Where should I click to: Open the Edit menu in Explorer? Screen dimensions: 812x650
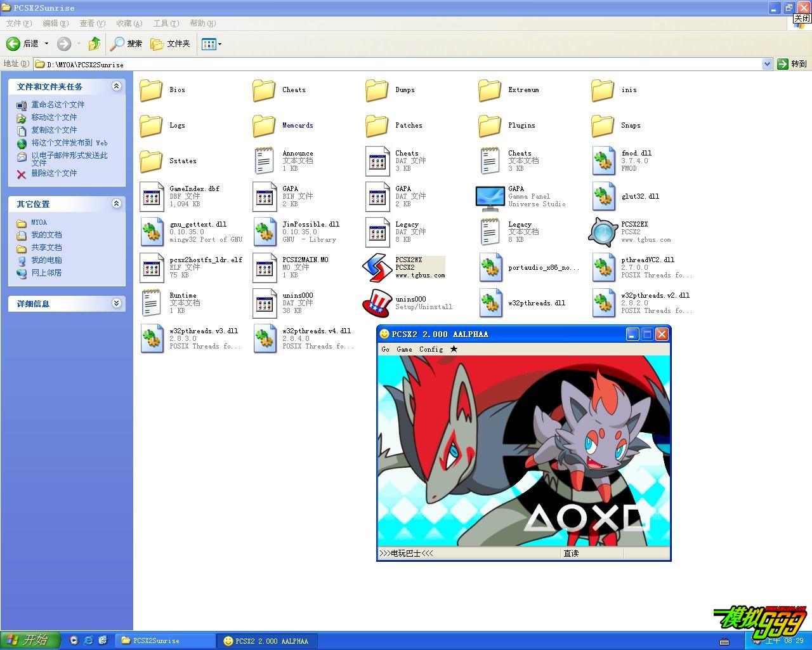(55, 23)
